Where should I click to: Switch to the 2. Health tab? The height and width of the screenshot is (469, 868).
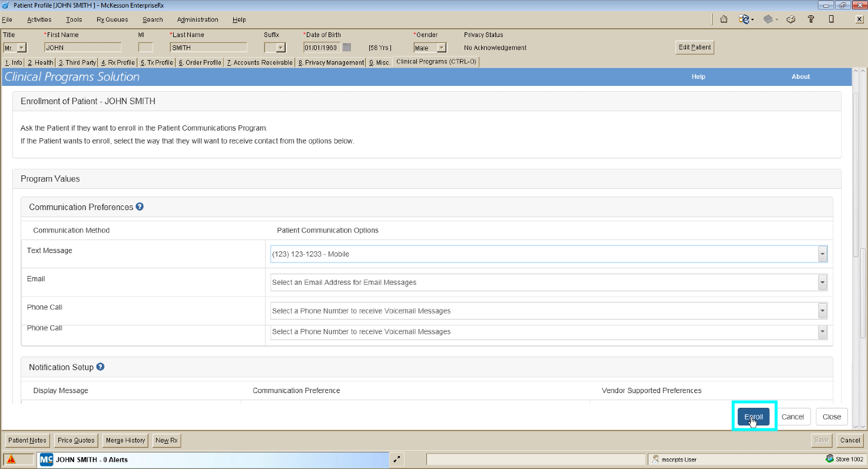(40, 62)
